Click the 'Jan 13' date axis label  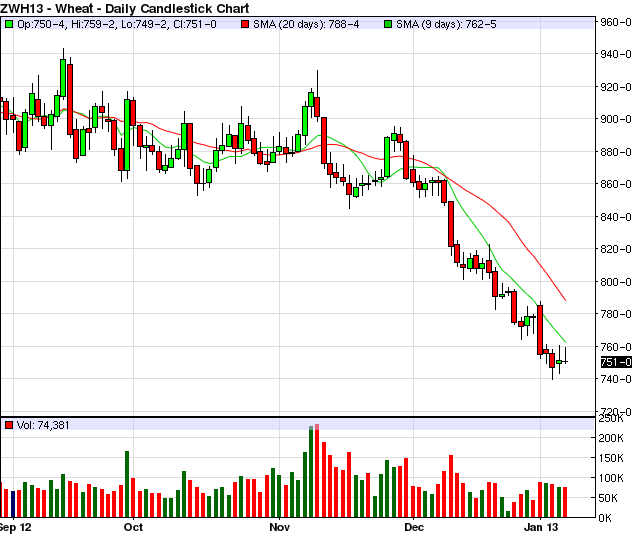click(x=541, y=527)
